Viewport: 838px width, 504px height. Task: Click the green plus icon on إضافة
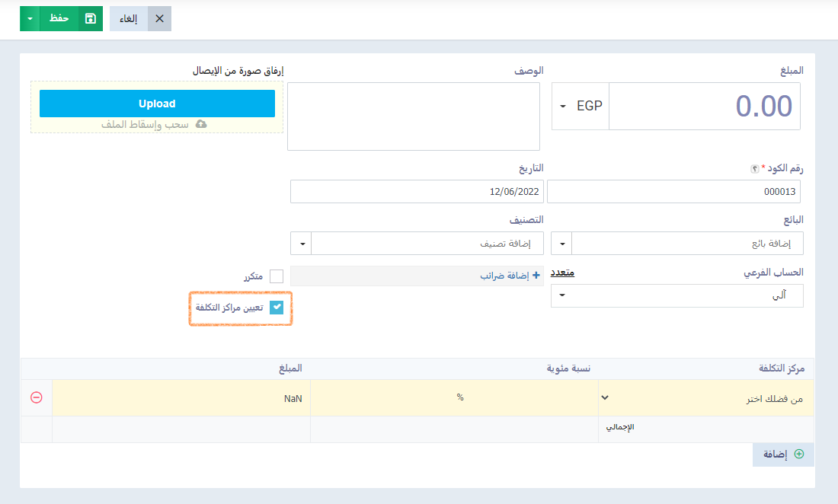pyautogui.click(x=799, y=454)
